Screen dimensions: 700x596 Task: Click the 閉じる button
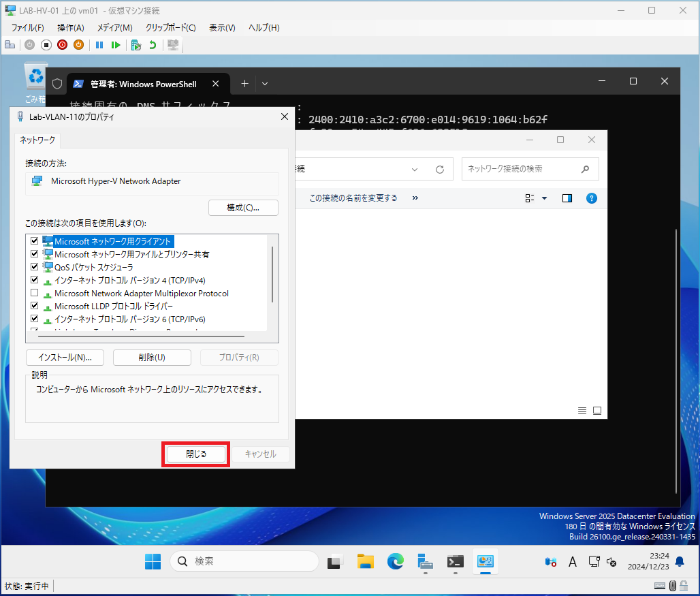(x=196, y=454)
